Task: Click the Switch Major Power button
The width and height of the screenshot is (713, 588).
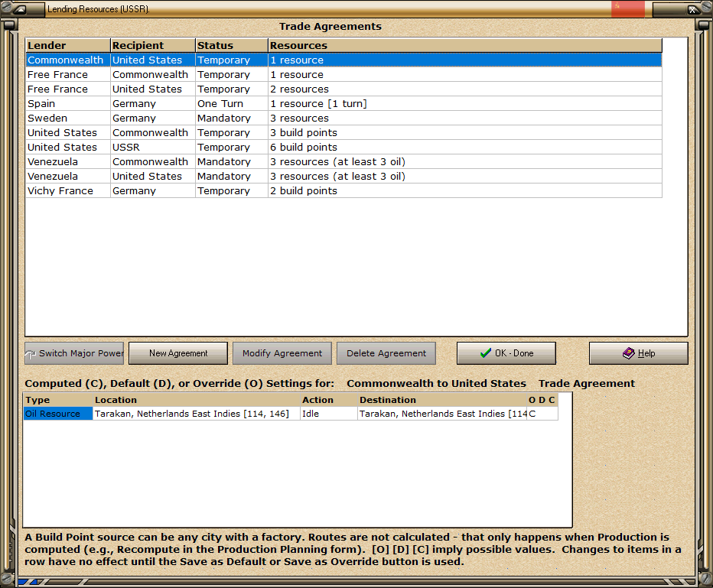Action: [x=74, y=353]
